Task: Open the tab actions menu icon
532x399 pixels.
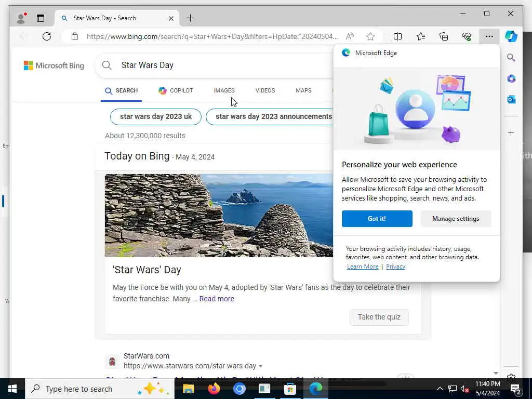Action: [x=41, y=18]
